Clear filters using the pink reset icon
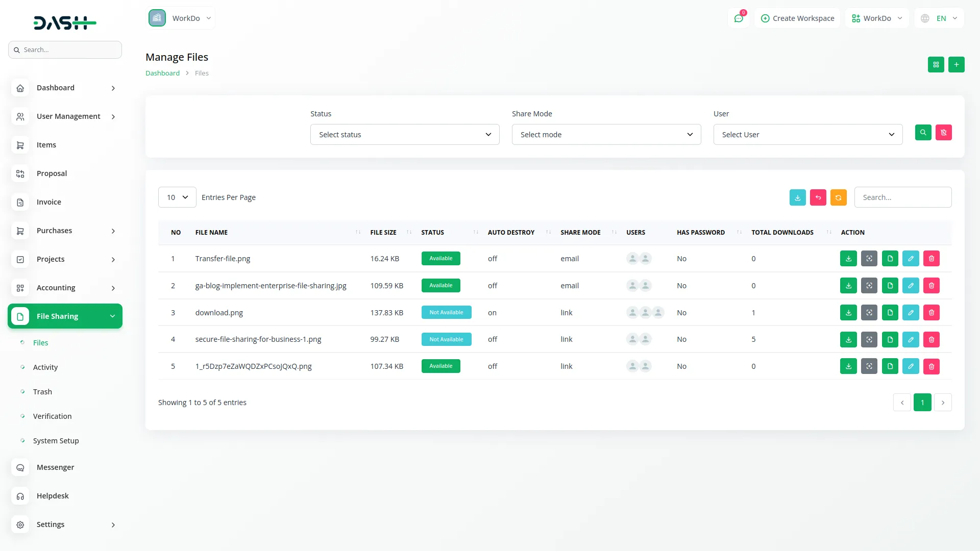The width and height of the screenshot is (980, 551). (943, 133)
